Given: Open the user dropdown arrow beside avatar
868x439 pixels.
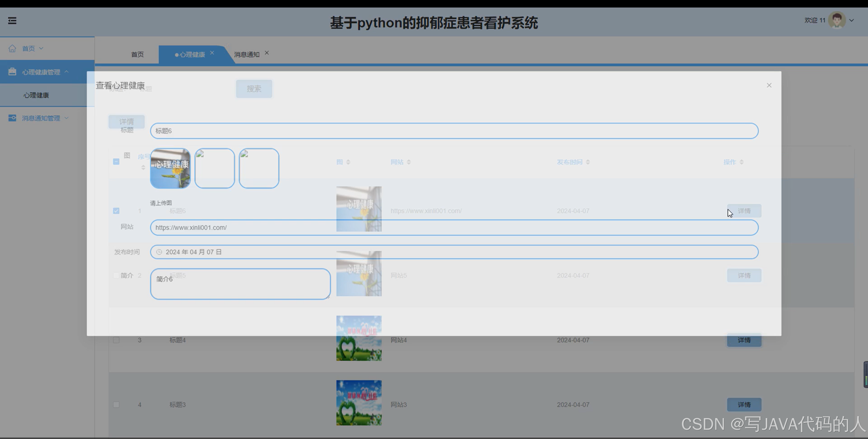Looking at the screenshot, I should 852,21.
